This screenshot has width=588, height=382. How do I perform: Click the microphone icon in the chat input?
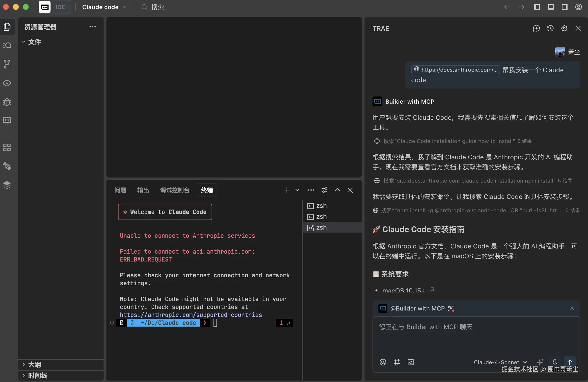(555, 362)
